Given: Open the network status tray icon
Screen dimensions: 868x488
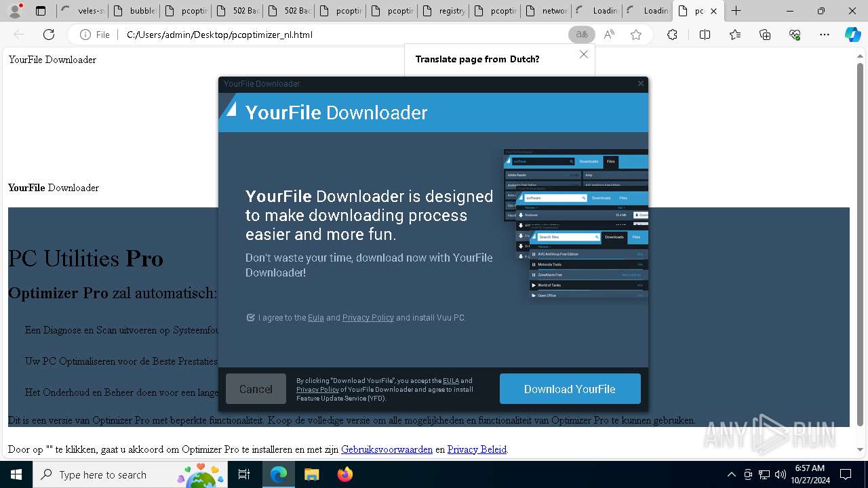Looking at the screenshot, I should (x=764, y=474).
